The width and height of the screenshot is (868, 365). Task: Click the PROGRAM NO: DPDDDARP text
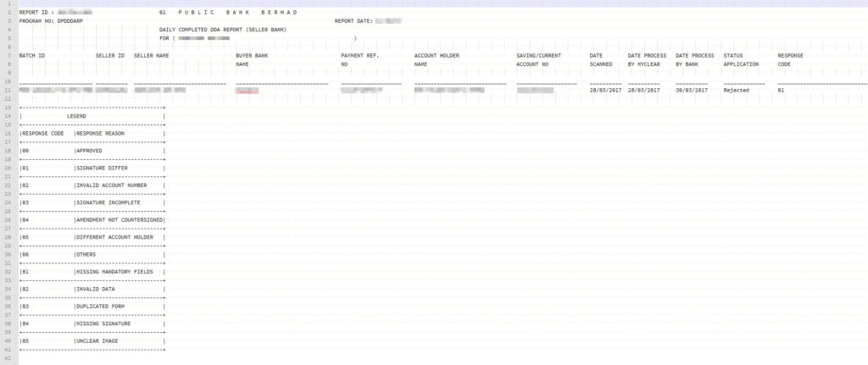[48, 21]
